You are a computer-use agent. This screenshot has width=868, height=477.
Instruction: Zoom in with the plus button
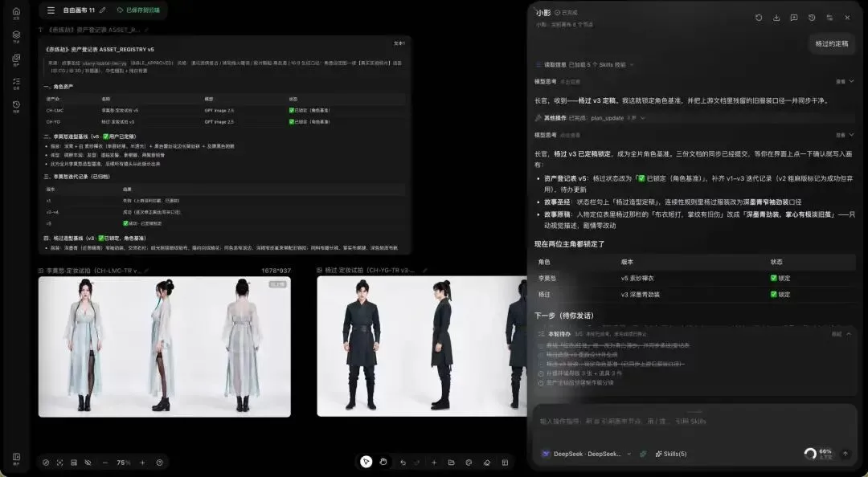coord(142,463)
